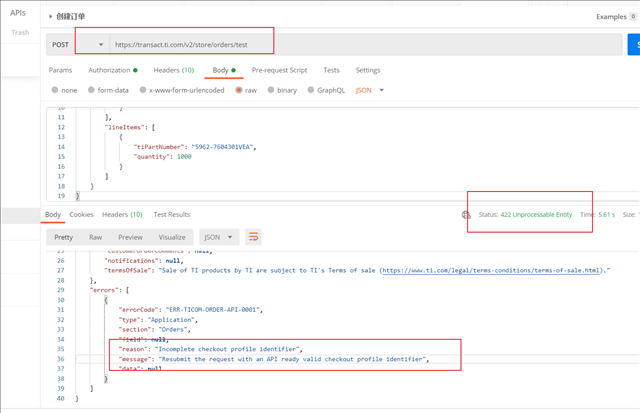Pick the raw body radio button
Image resolution: width=640 pixels, height=413 pixels.
239,90
